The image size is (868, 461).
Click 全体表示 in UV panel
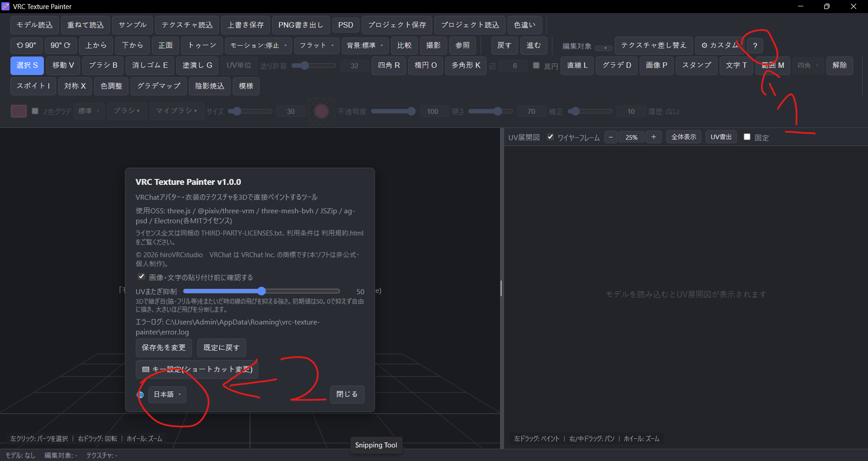[x=684, y=137]
